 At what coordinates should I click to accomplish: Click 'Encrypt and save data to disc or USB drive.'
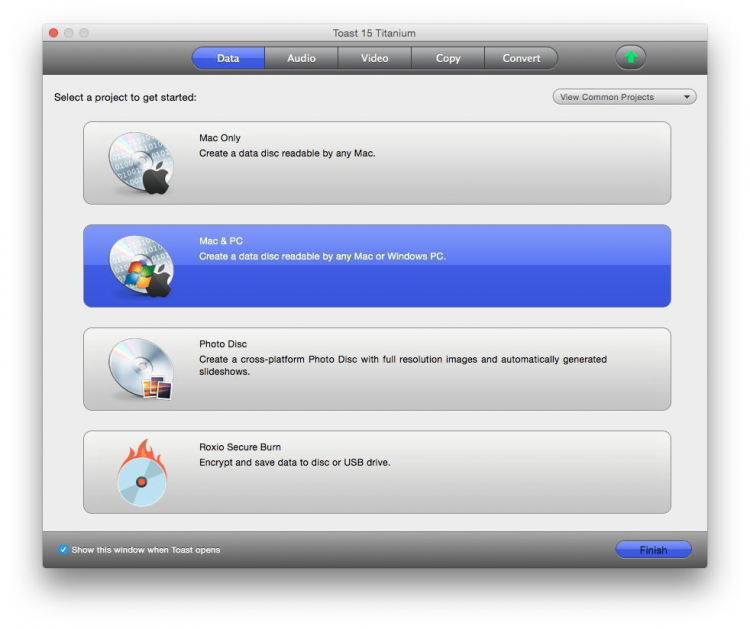[295, 463]
